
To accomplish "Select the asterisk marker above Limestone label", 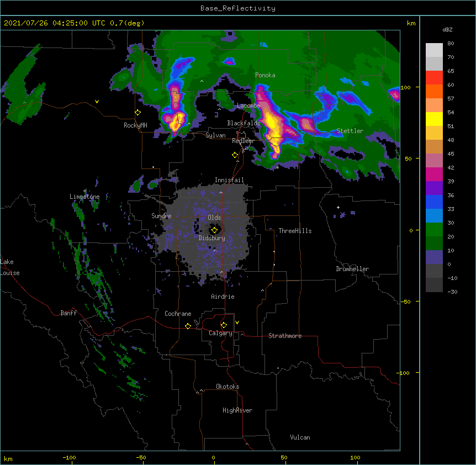I will point(85,191).
